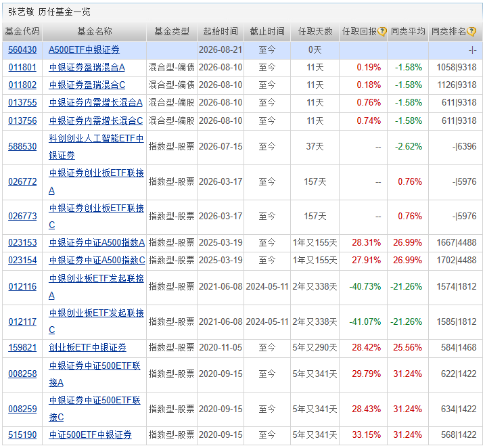Open fund code 159821 link
This screenshot has height=448, width=485.
[22, 347]
